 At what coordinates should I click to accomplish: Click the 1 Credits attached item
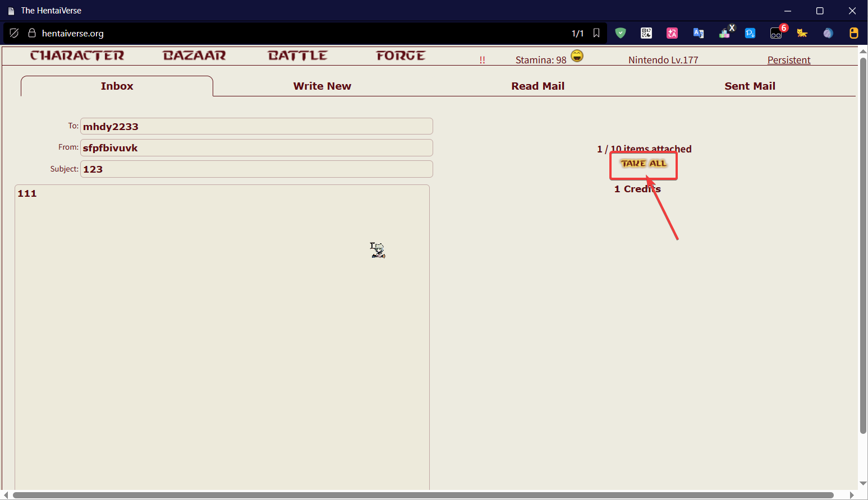click(637, 189)
